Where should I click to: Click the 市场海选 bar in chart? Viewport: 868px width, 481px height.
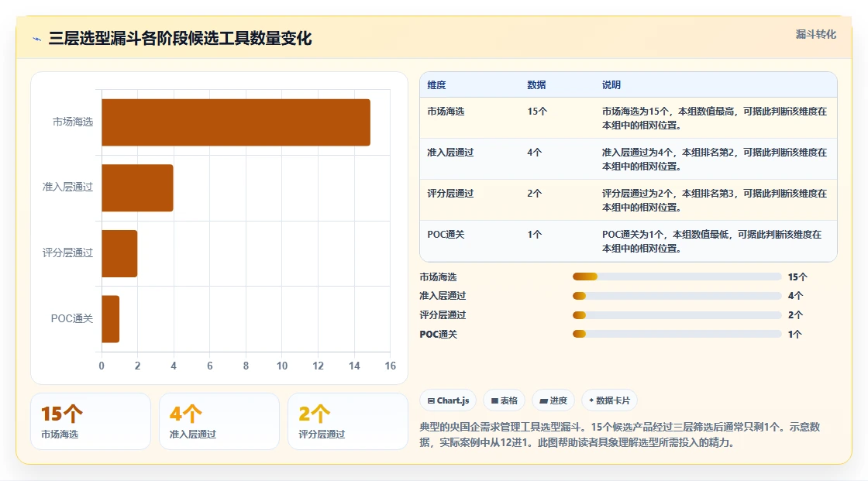pos(236,122)
